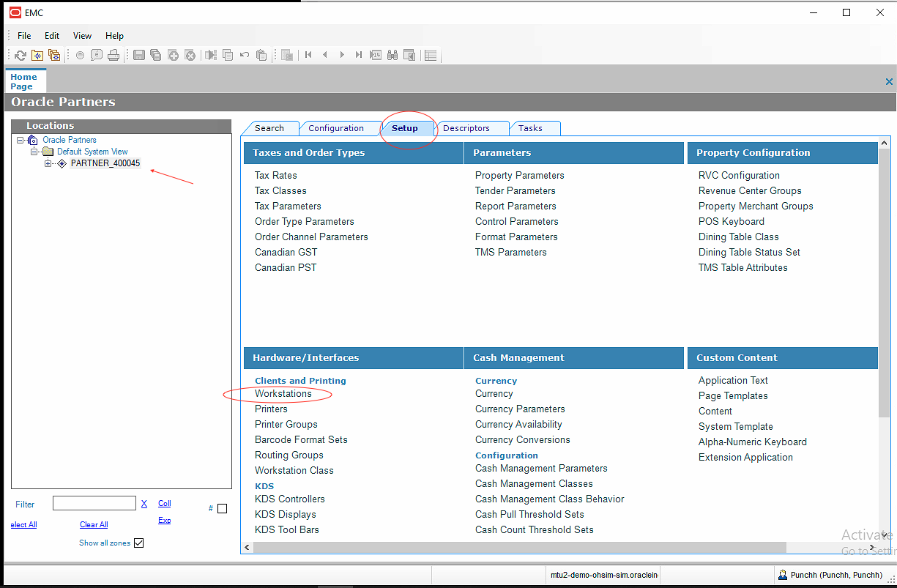
Task: Go to next record arrow icon
Action: [342, 55]
